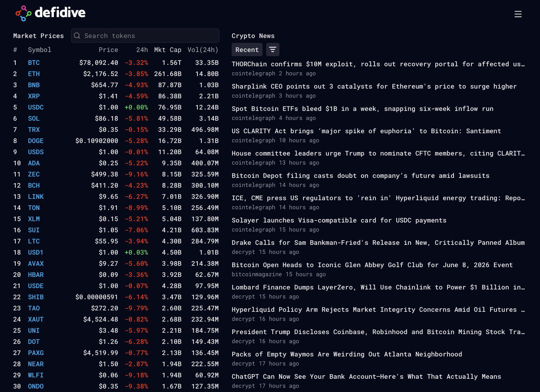Open the DOT token link
Image resolution: width=540 pixels, height=392 pixels.
tap(34, 342)
